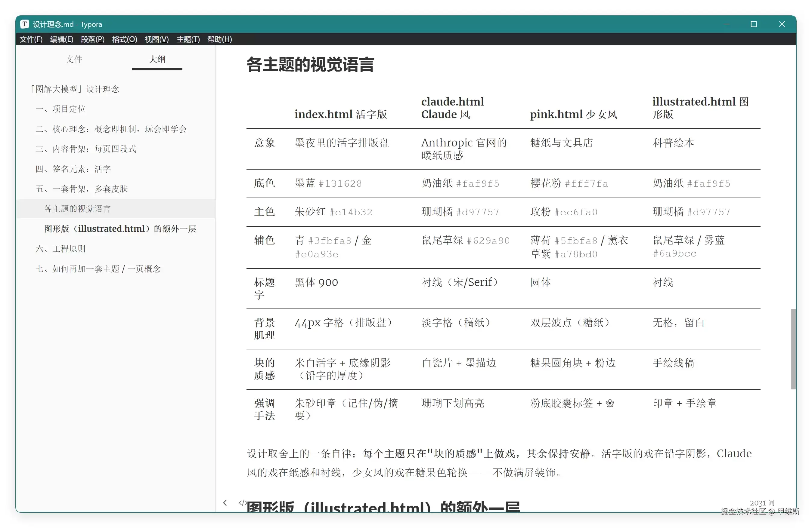
Task: Switch to the 文件 sidebar tab
Action: [x=74, y=59]
